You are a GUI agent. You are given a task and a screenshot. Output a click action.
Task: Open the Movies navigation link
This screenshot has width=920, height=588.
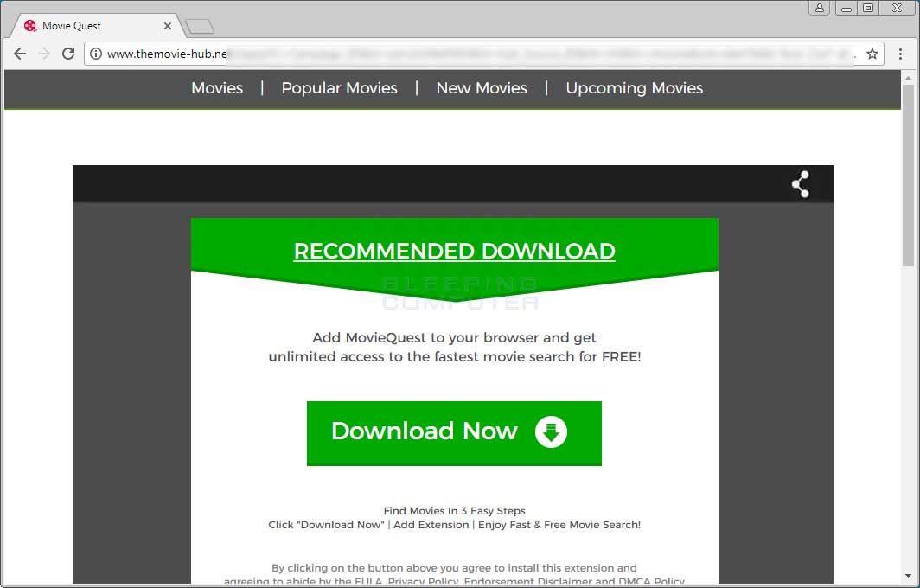tap(217, 88)
